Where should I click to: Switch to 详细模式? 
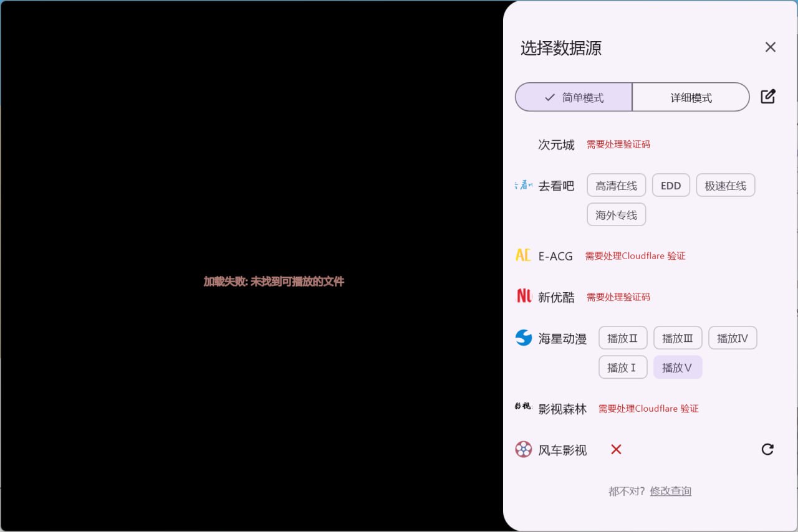[x=691, y=97]
